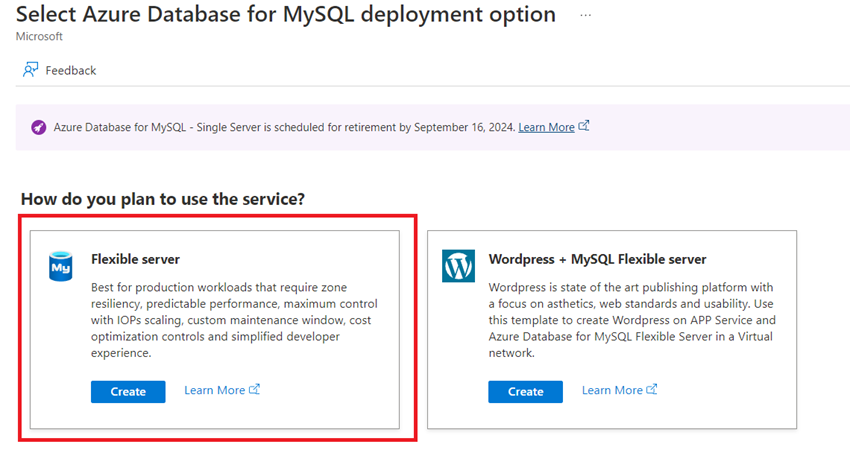
Task: Click the Flexible server description text
Action: [x=234, y=320]
